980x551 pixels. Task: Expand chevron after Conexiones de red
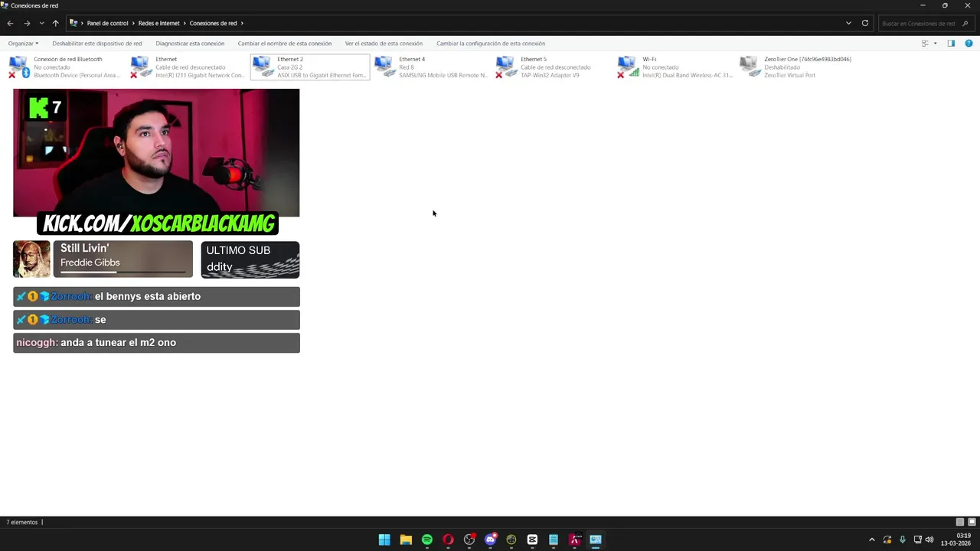click(x=242, y=23)
